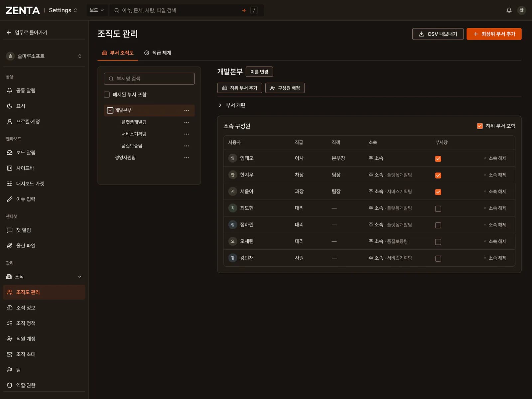
Task: Open 직원 계정 page
Action: click(x=44, y=339)
